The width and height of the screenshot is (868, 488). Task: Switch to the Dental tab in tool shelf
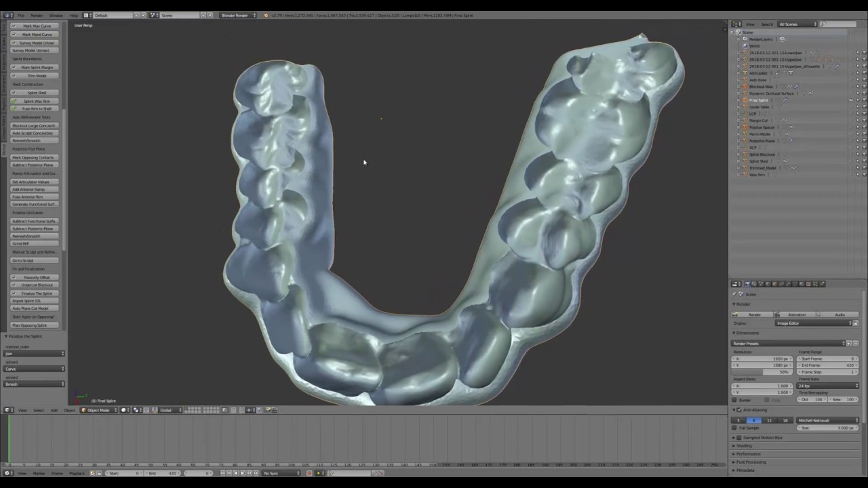3,150
